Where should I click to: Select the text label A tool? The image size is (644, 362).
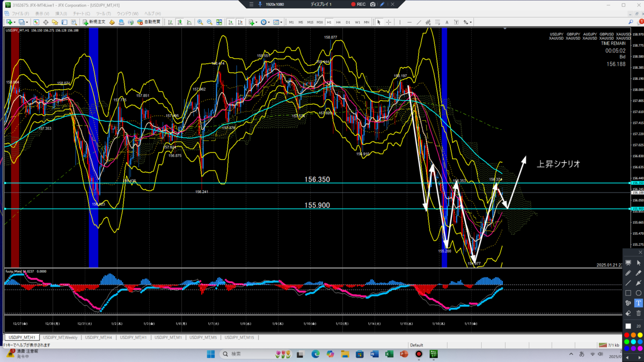point(447,23)
